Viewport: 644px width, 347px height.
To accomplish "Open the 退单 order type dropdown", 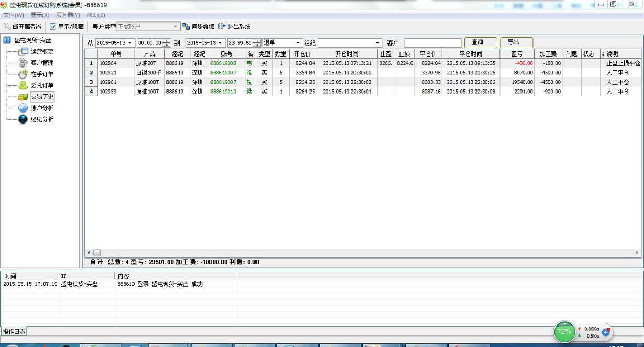I will [x=298, y=43].
